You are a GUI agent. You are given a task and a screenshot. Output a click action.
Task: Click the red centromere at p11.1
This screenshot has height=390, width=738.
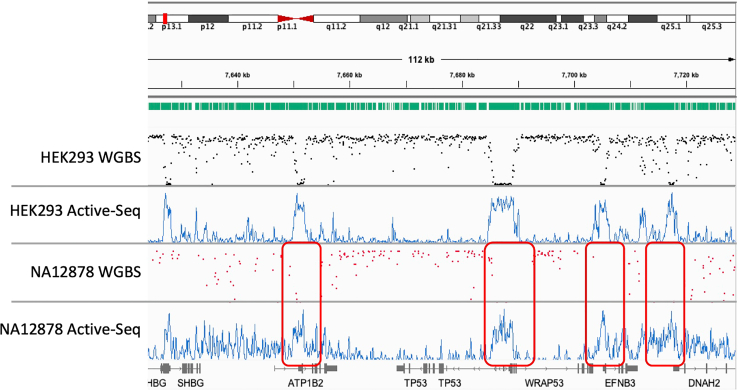[296, 19]
